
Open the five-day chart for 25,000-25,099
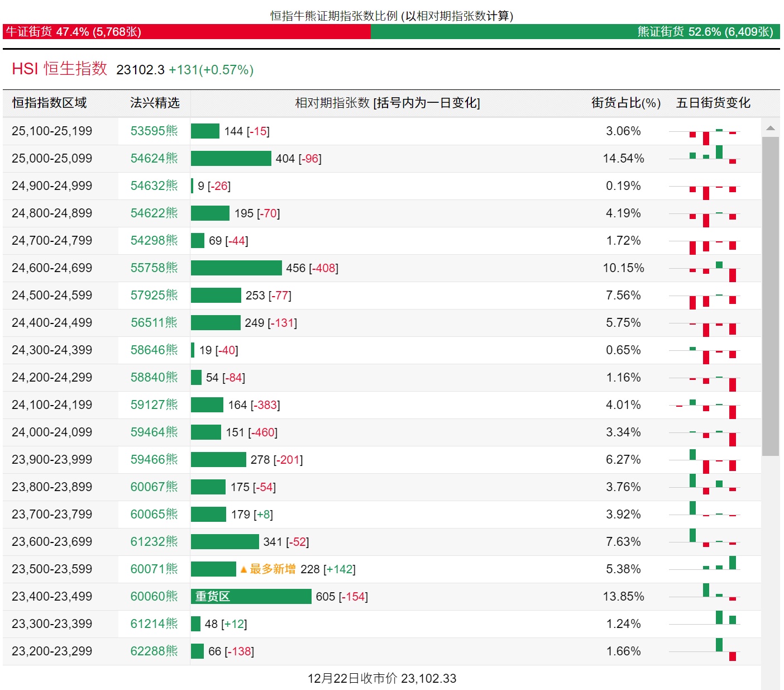click(x=705, y=155)
